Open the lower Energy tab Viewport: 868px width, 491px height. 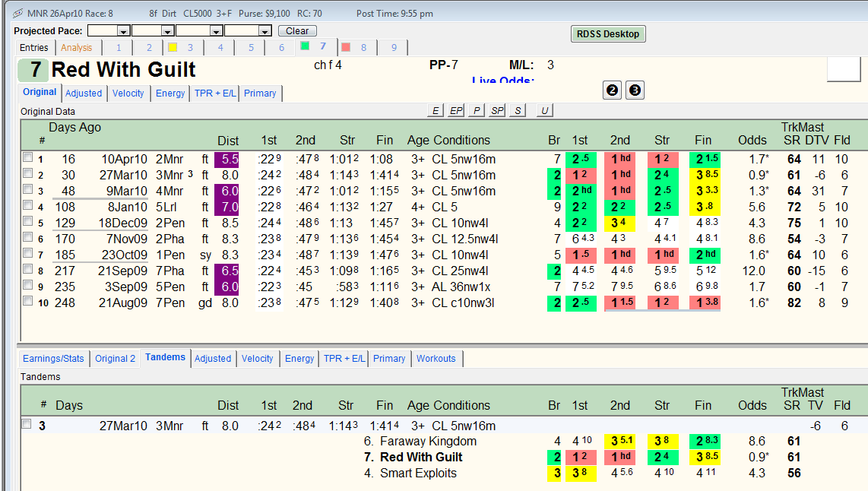[x=299, y=358]
